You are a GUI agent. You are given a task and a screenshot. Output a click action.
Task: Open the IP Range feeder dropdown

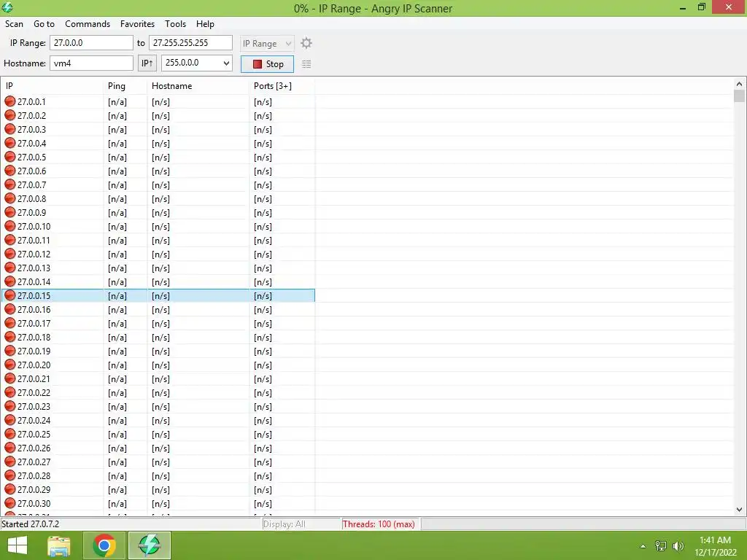point(267,43)
